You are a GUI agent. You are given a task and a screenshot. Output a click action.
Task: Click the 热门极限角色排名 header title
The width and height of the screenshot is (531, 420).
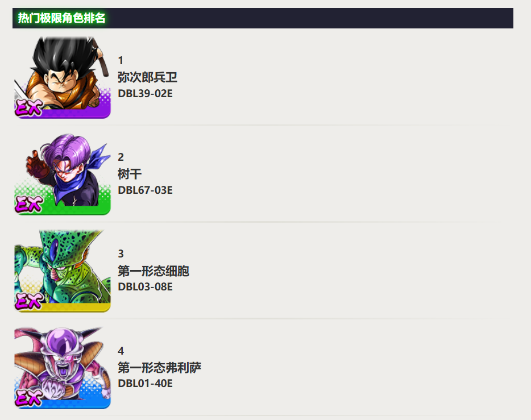61,18
